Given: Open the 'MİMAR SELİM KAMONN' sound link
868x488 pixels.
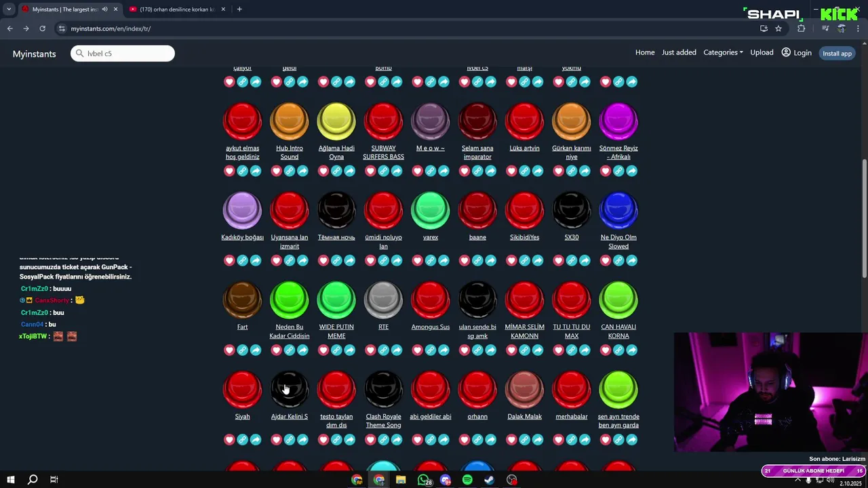Looking at the screenshot, I should click(x=524, y=331).
